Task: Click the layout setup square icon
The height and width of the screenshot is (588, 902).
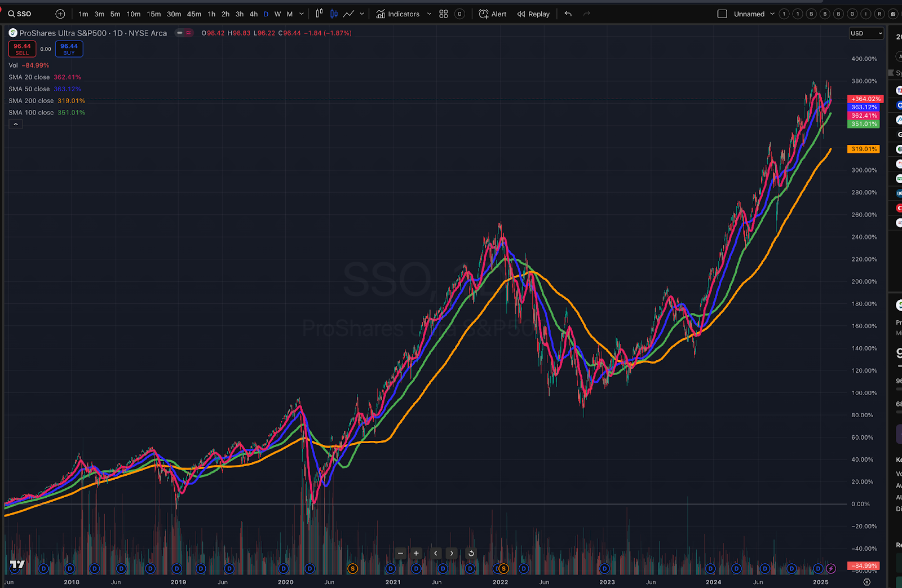Action: pyautogui.click(x=722, y=14)
